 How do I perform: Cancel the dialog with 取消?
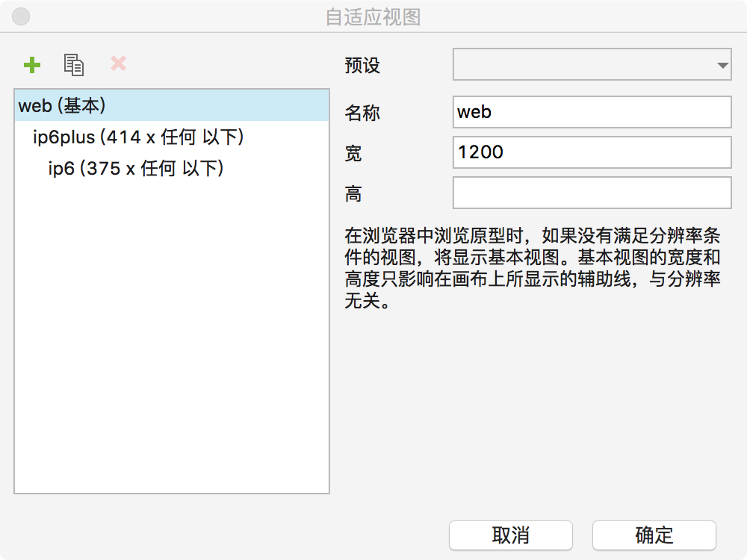point(511,535)
